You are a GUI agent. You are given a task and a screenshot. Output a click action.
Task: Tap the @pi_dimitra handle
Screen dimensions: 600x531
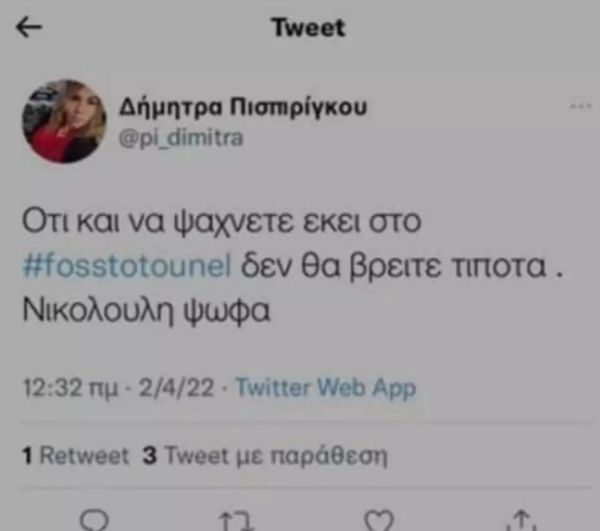click(x=181, y=138)
